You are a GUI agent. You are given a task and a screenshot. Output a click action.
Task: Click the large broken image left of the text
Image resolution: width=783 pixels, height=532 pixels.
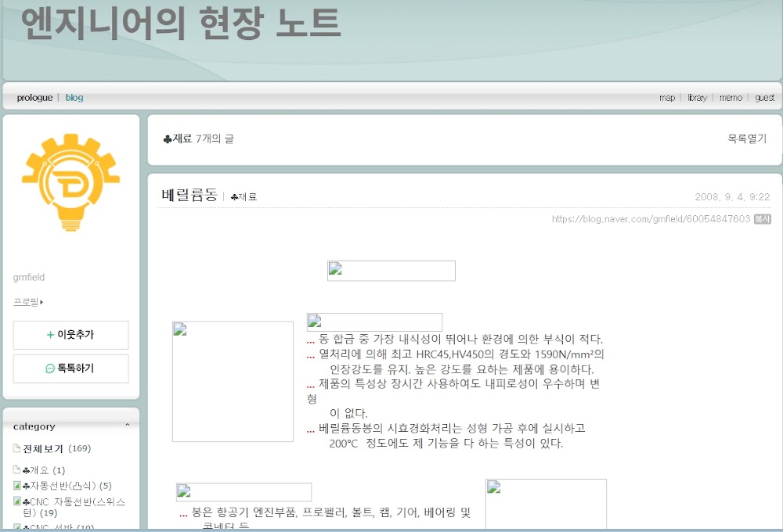pyautogui.click(x=233, y=381)
